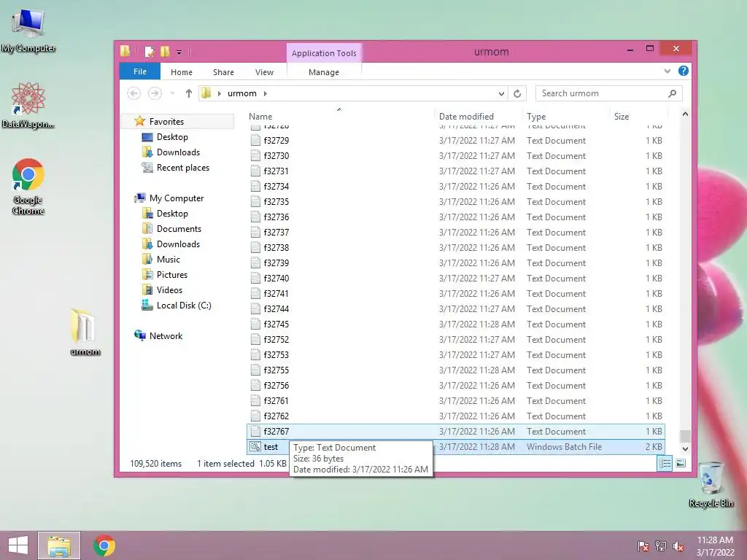Refresh the urmom folder view
This screenshot has height=560, width=747.
pyautogui.click(x=517, y=94)
